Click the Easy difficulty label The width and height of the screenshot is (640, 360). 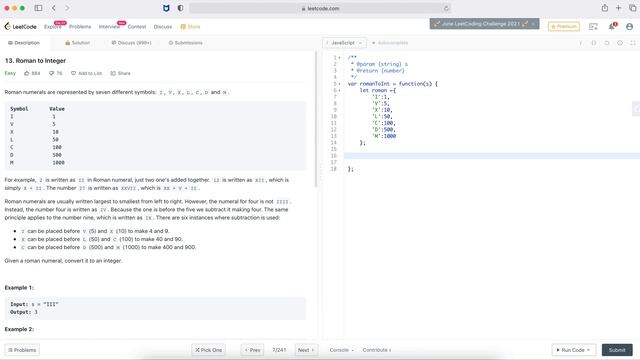(x=10, y=73)
